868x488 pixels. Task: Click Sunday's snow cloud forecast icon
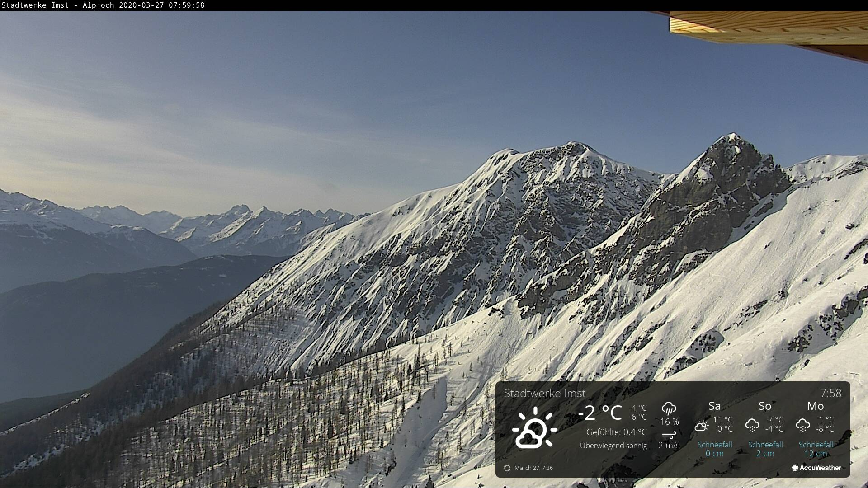tap(752, 425)
